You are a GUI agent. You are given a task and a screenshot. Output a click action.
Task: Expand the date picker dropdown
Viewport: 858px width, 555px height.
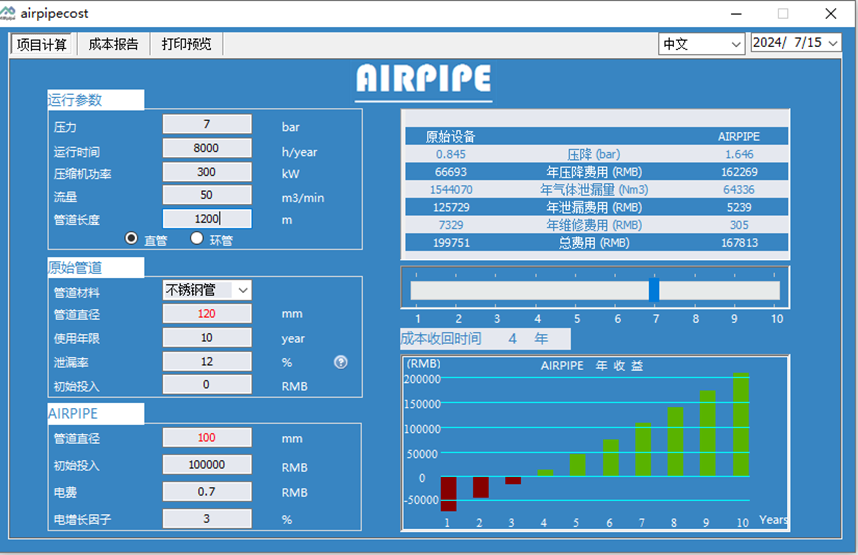[x=833, y=43]
